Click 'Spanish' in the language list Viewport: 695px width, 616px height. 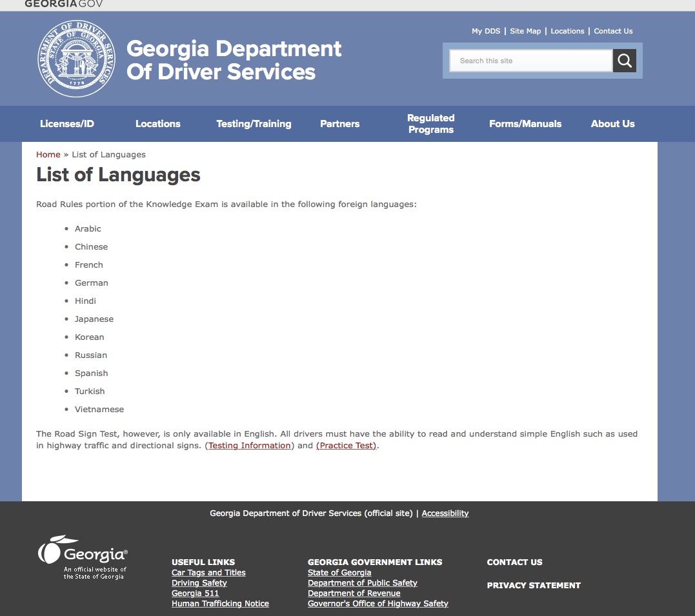pos(91,373)
